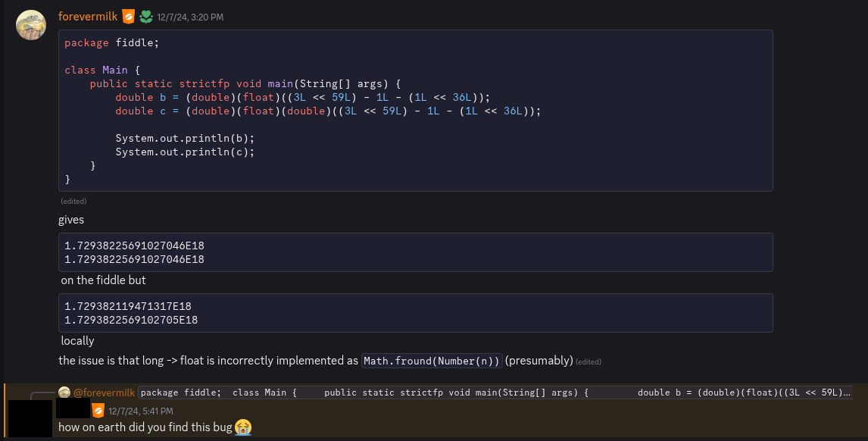Image resolution: width=868 pixels, height=441 pixels.
Task: Click the orange role badge beside forevermilk
Action: pyautogui.click(x=129, y=16)
